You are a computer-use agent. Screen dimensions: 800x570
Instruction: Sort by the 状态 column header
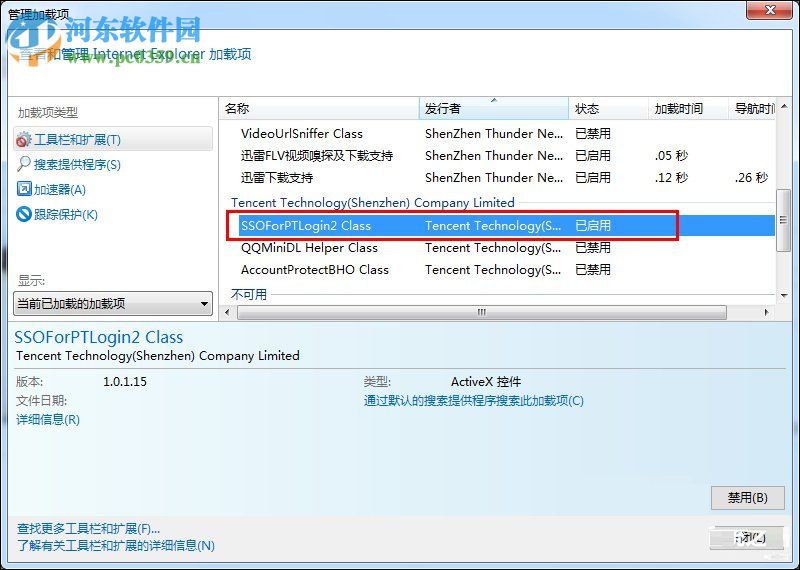[x=608, y=109]
